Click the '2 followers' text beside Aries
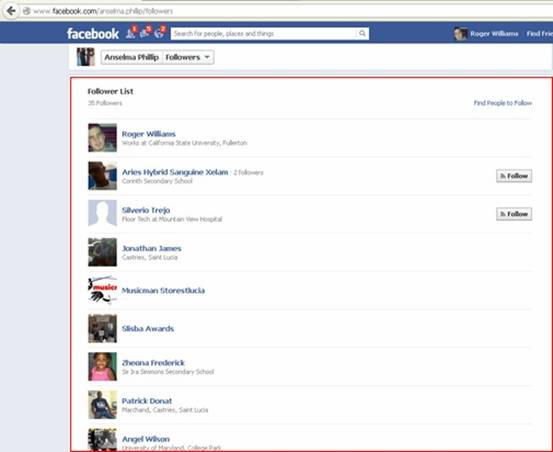Screen dimensions: 553x452 click(x=248, y=173)
